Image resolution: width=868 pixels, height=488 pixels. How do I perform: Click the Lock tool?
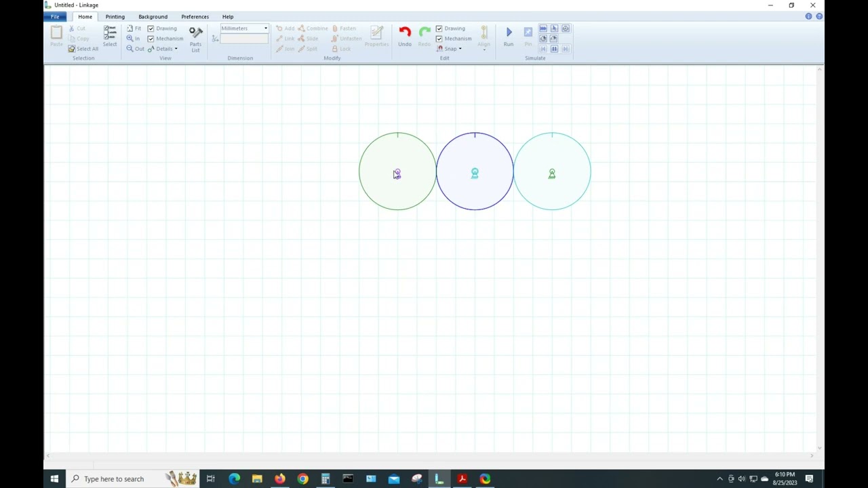point(341,49)
